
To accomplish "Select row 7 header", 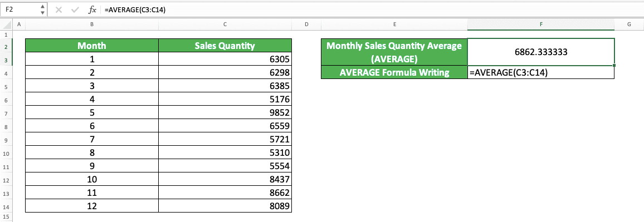I will pos(6,112).
